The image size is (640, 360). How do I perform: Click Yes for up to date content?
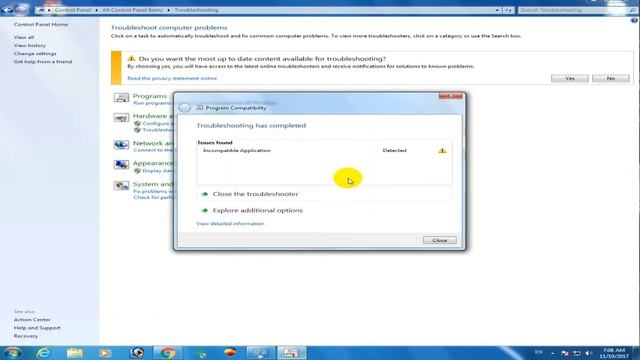click(570, 78)
